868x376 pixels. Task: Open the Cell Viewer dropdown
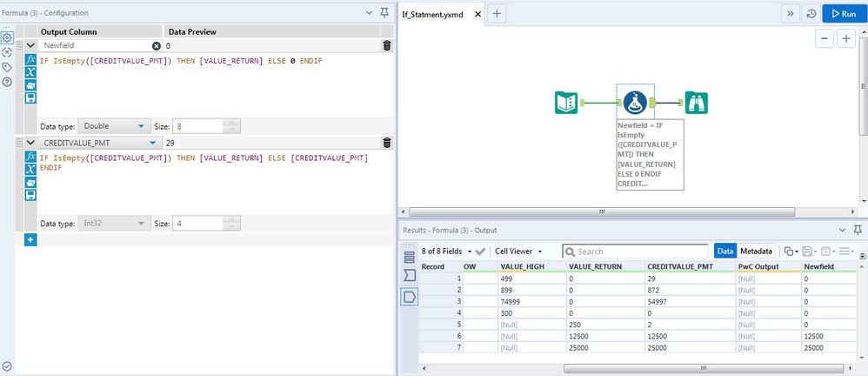click(518, 251)
